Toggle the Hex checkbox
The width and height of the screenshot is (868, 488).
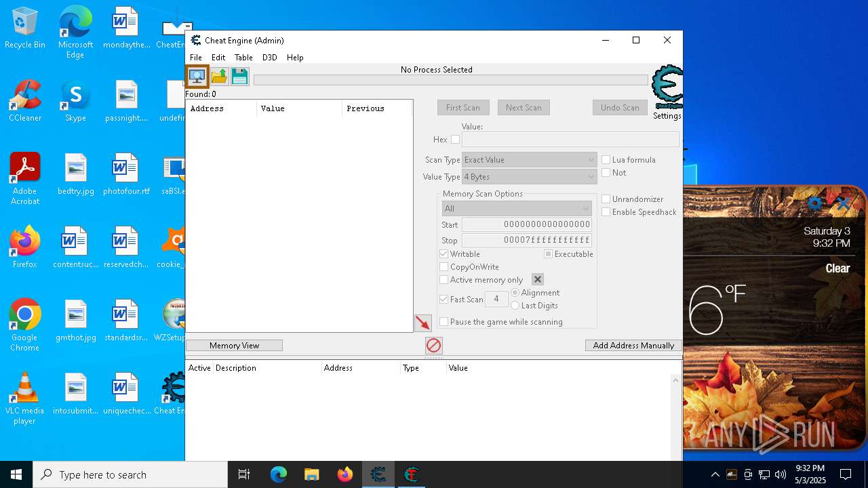click(x=455, y=140)
